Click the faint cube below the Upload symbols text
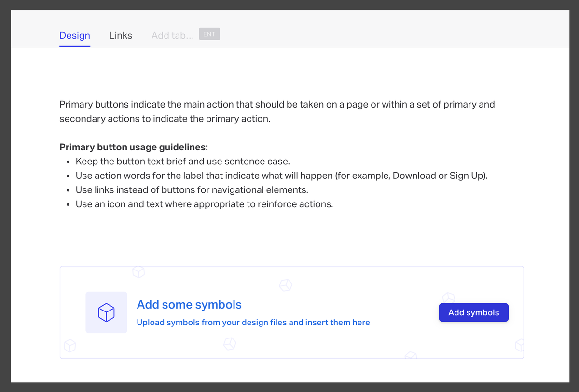 tap(230, 344)
